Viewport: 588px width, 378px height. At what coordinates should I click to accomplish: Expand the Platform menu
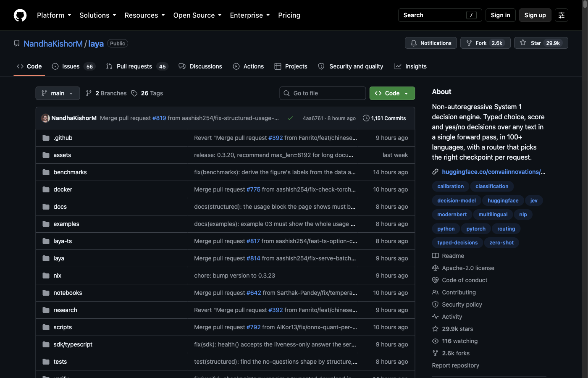[54, 15]
